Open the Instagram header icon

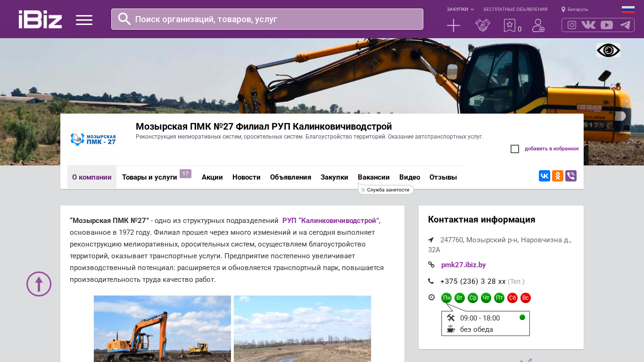coord(572,25)
